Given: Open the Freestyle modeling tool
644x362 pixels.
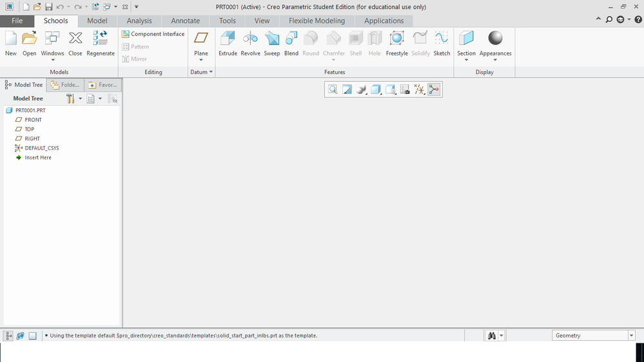Looking at the screenshot, I should [x=396, y=43].
